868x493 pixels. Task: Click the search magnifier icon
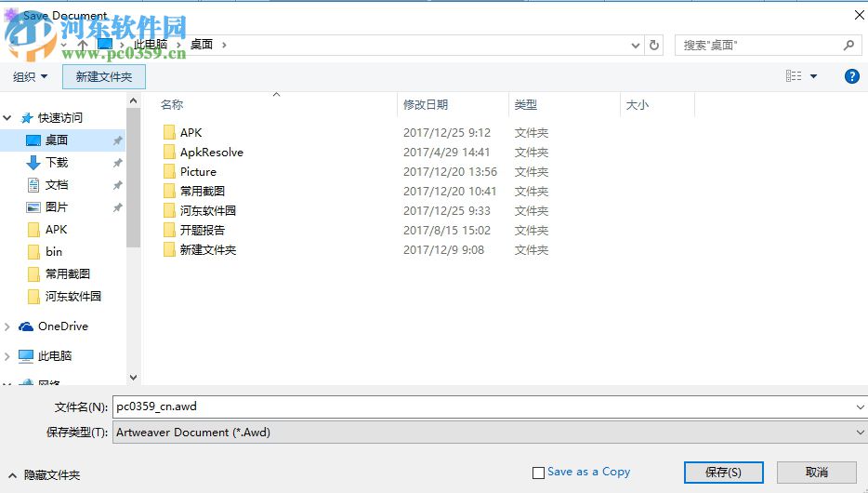click(x=848, y=45)
